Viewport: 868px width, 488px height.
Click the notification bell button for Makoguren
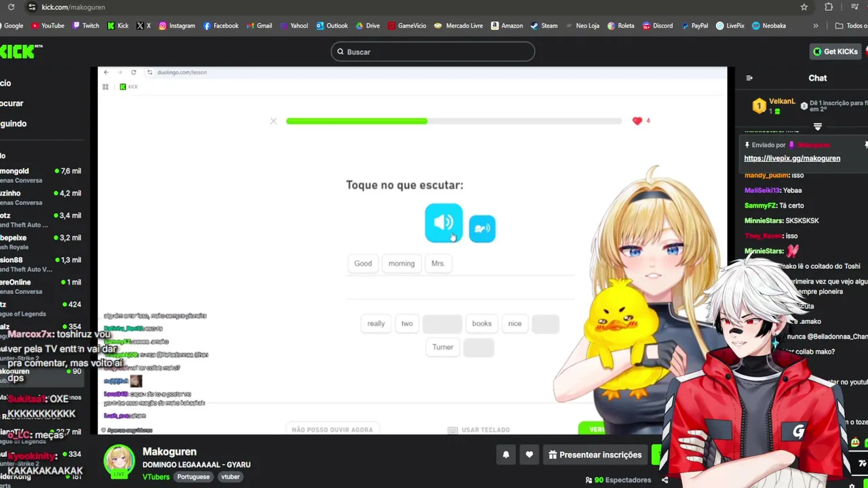[506, 455]
